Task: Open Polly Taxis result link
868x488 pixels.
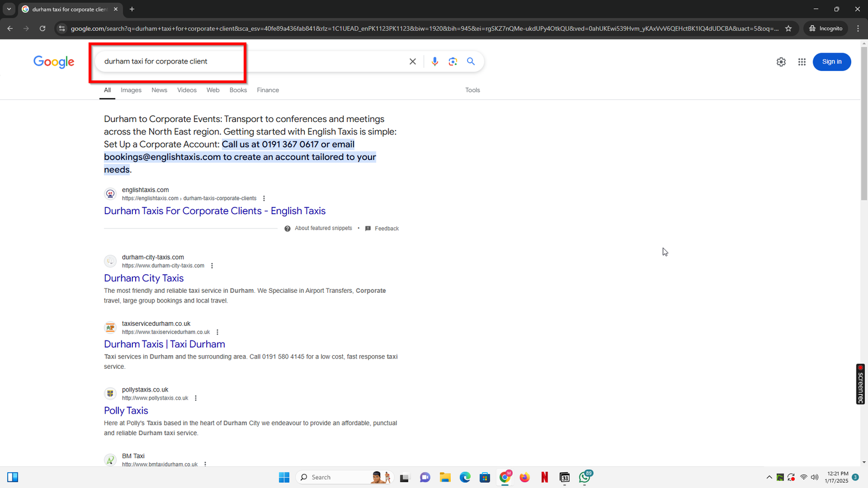Action: (x=126, y=410)
